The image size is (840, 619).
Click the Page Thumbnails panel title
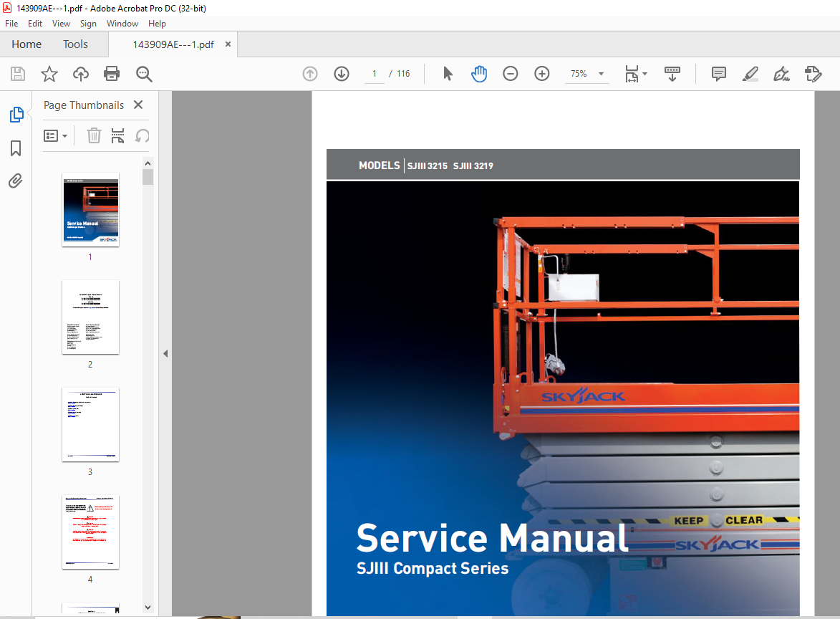click(84, 105)
